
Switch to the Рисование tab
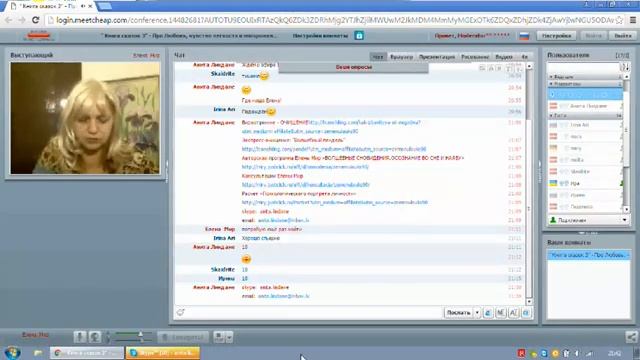475,57
